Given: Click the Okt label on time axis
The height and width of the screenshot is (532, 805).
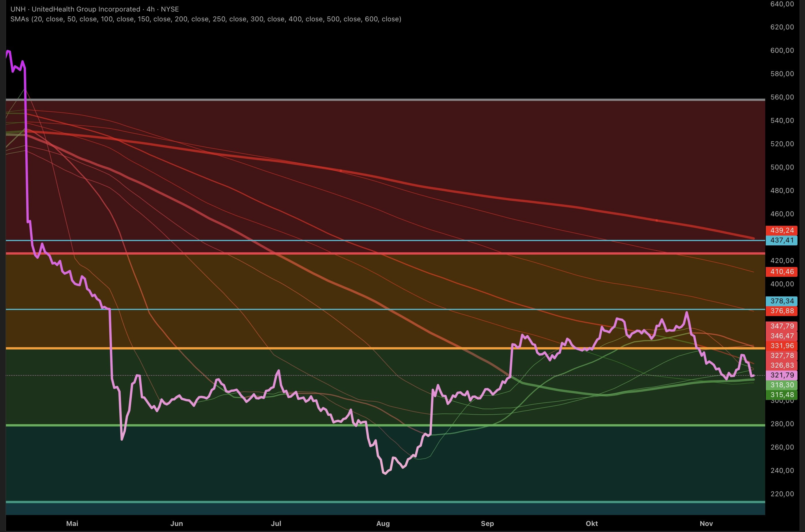Looking at the screenshot, I should click(x=591, y=524).
